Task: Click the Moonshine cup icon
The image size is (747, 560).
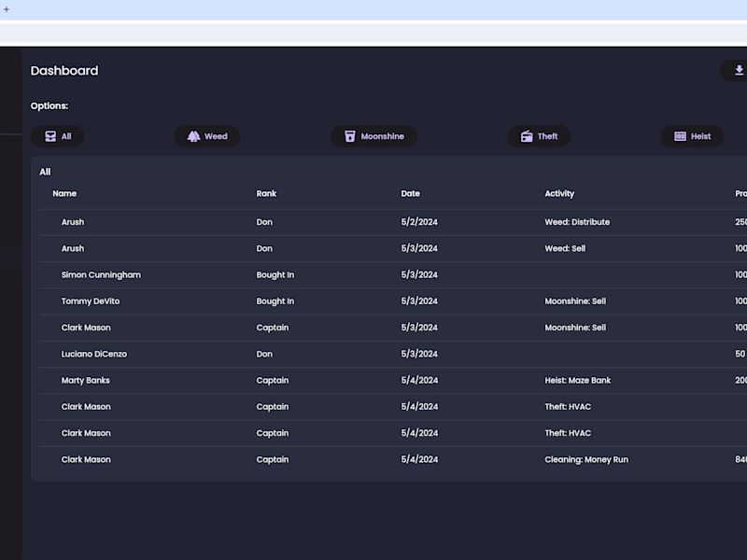Action: pyautogui.click(x=349, y=136)
